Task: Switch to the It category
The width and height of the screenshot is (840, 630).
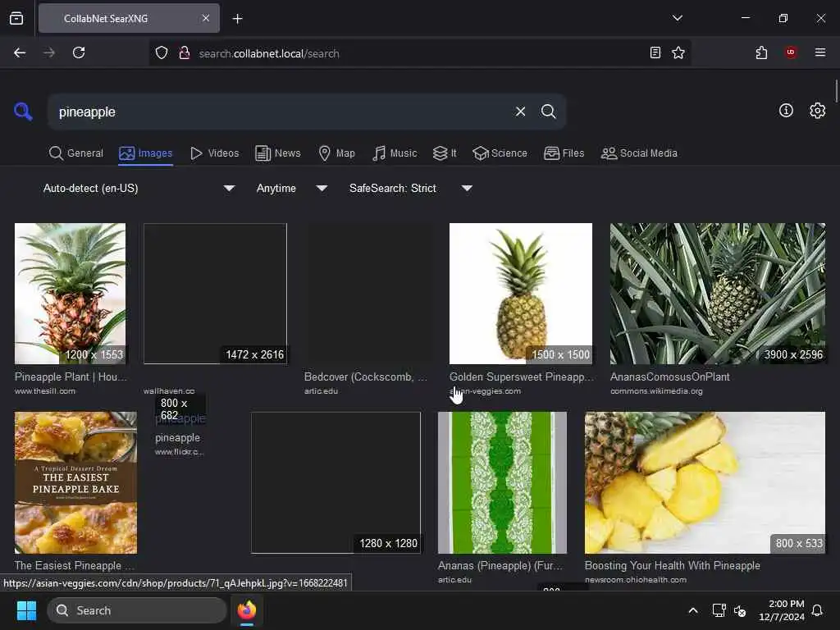Action: click(445, 153)
